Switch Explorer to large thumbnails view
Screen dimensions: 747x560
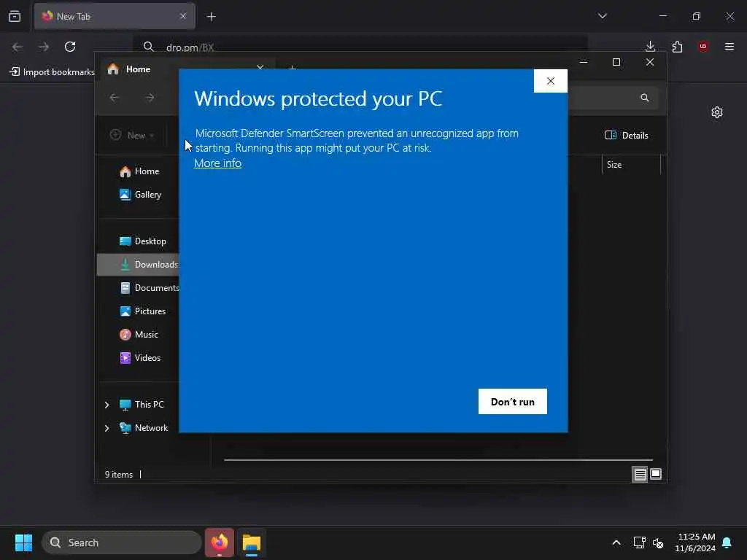(x=656, y=474)
